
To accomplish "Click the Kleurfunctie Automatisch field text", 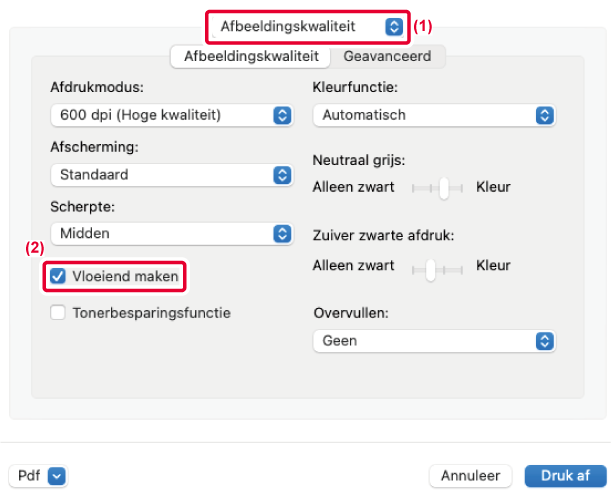I will pyautogui.click(x=364, y=115).
